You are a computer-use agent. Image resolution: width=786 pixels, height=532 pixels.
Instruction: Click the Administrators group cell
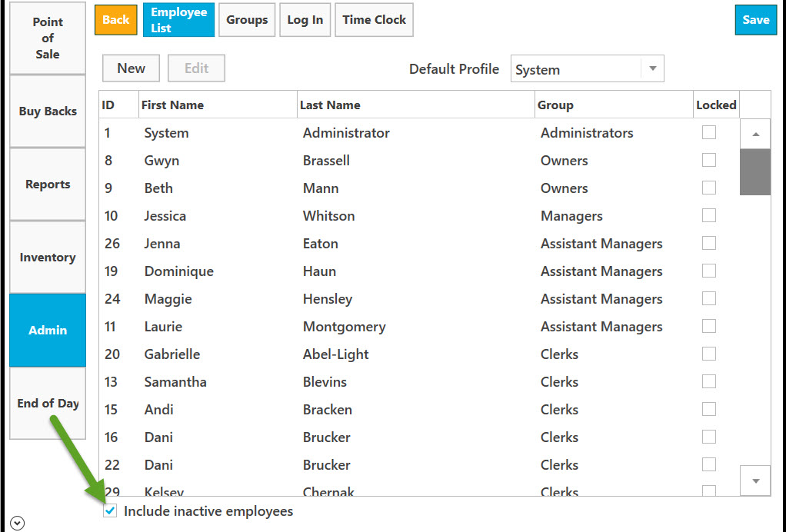pos(587,133)
